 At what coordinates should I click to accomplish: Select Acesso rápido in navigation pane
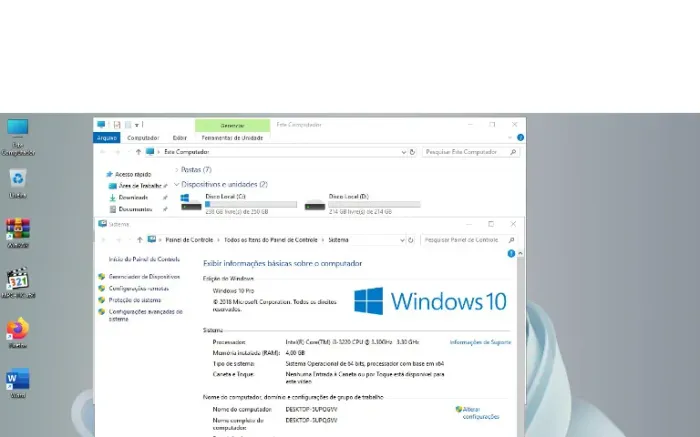click(133, 175)
